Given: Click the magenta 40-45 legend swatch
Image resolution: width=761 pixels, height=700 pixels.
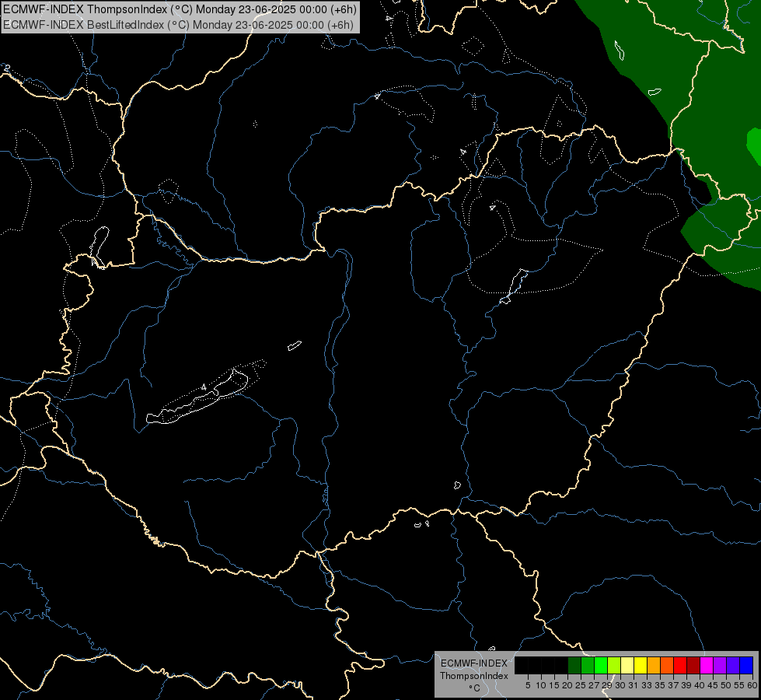Looking at the screenshot, I should 707,665.
